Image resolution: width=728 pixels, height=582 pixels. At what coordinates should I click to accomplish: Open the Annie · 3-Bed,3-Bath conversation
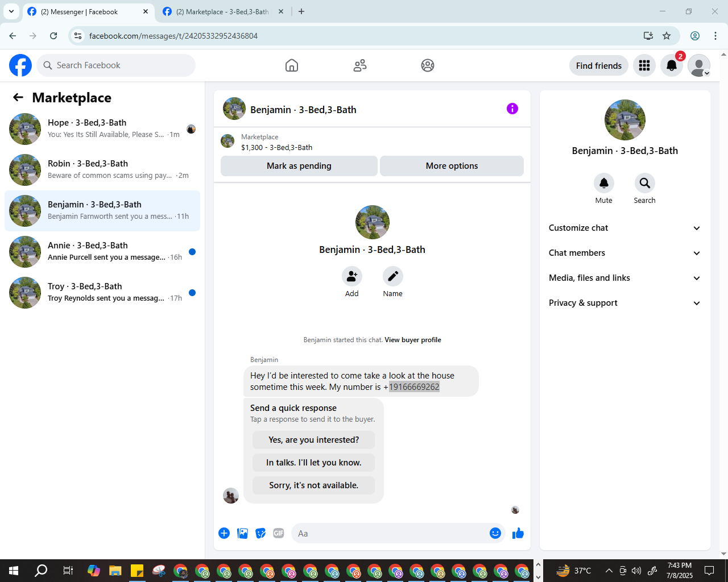[102, 252]
